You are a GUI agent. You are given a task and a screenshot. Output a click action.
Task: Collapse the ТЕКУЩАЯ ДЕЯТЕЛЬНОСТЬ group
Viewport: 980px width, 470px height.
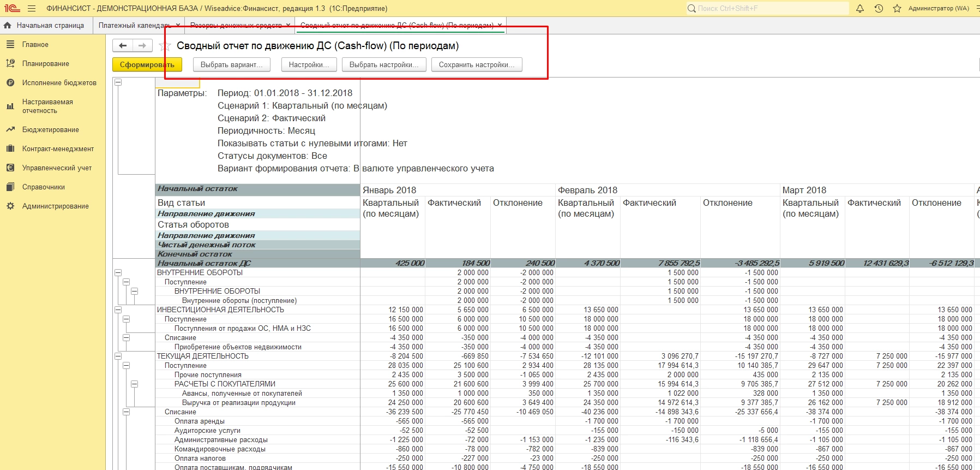[x=118, y=356]
